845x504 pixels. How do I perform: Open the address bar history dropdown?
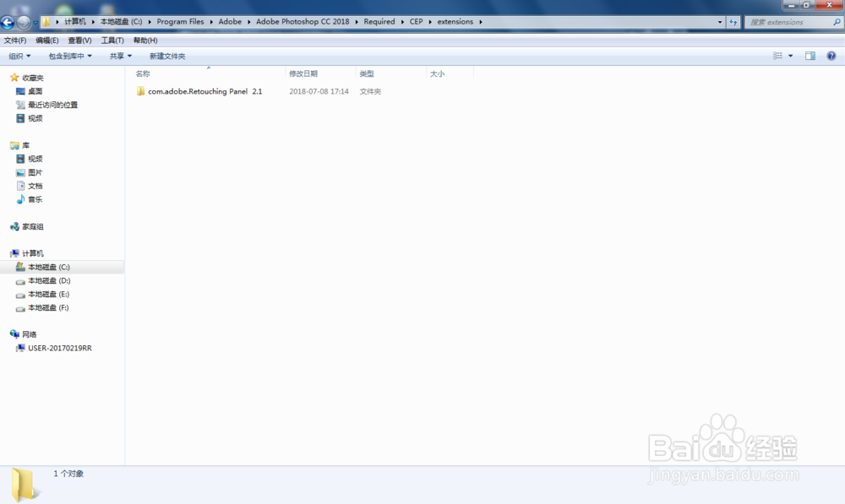point(720,22)
